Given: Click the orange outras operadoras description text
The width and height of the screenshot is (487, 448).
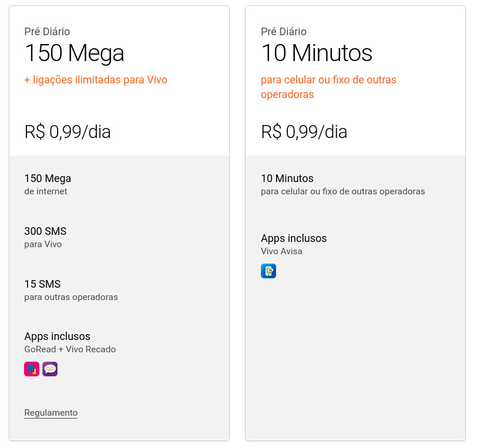Looking at the screenshot, I should coord(328,87).
